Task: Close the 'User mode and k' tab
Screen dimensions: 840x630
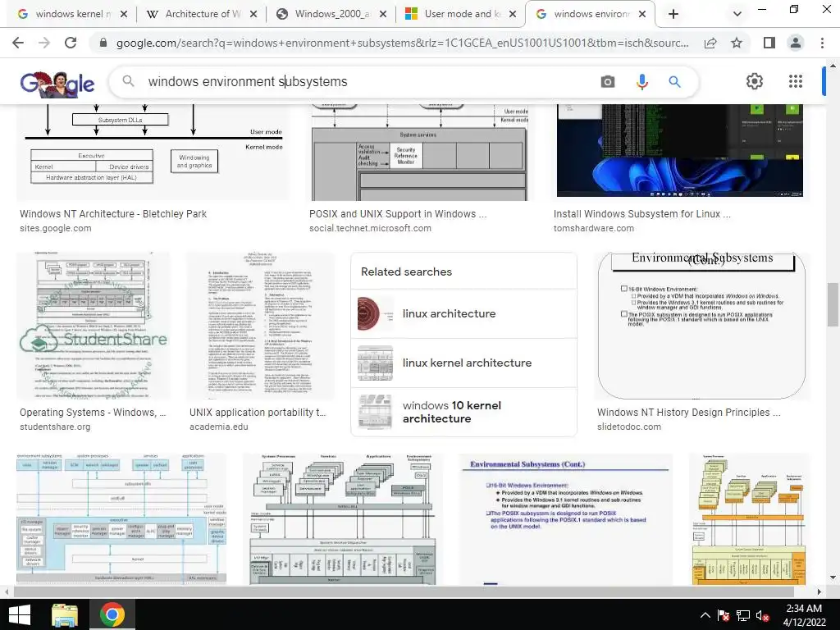Action: click(513, 14)
